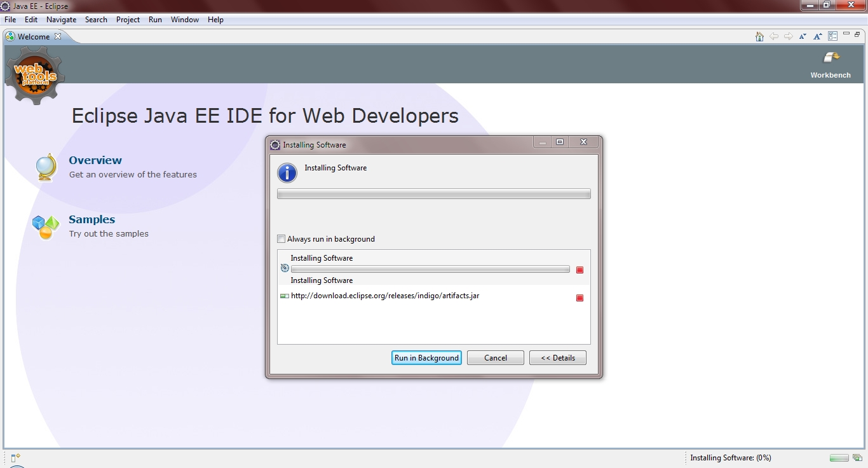
Task: Enable Always run in background
Action: click(x=281, y=238)
